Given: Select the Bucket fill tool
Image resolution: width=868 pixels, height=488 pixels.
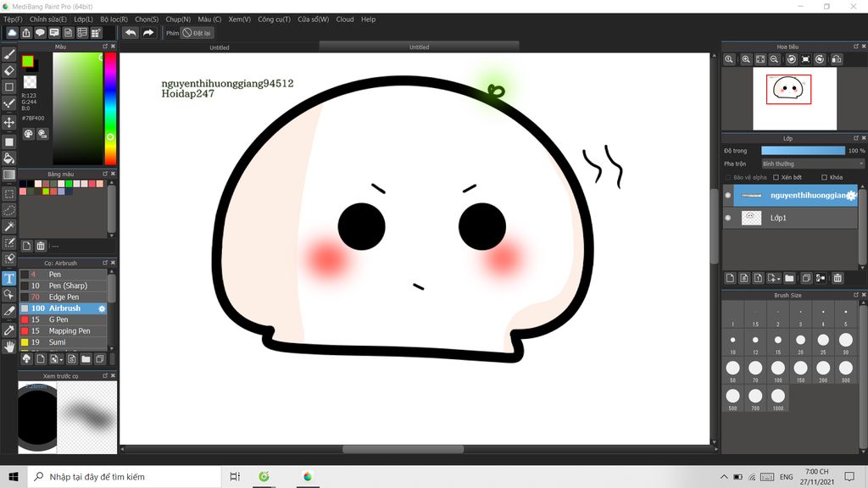Looking at the screenshot, I should 9,158.
